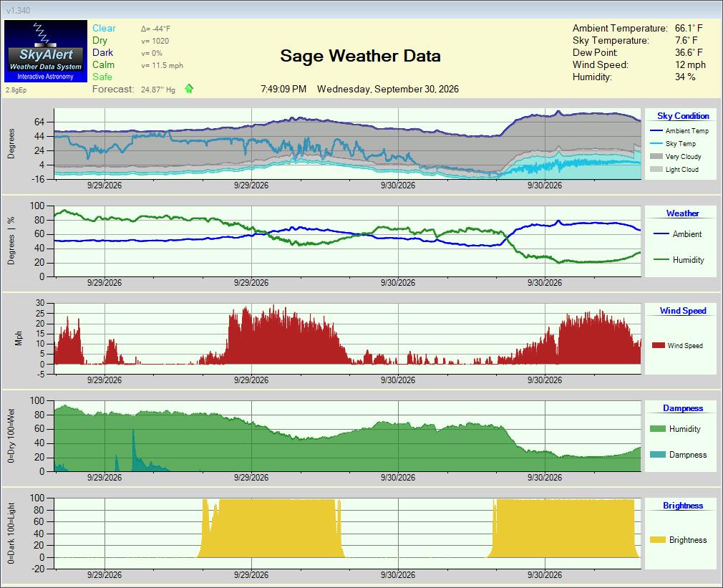Click the 'Mph' axis label of wind chart
The width and height of the screenshot is (723, 588).
19,338
